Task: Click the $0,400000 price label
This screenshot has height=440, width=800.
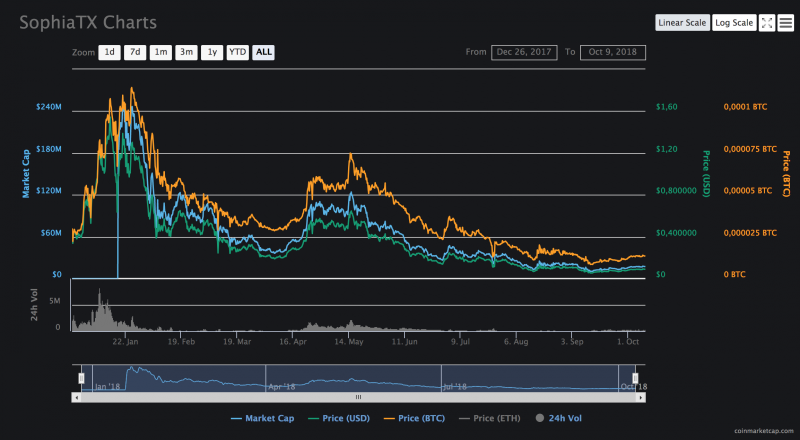Action: tap(676, 233)
